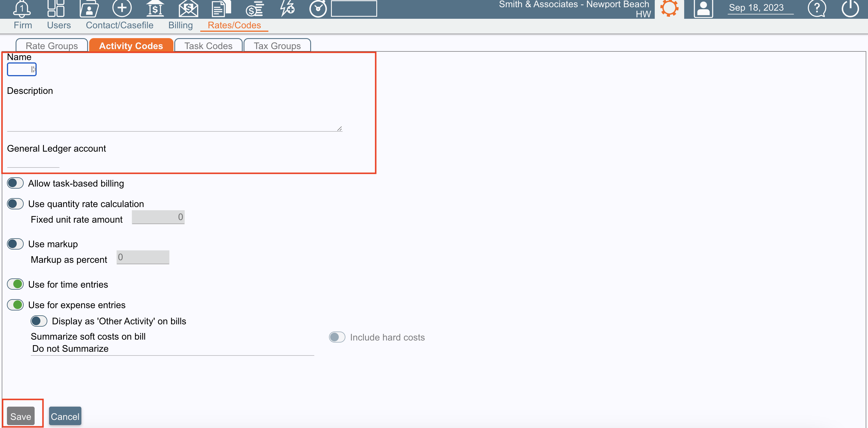Screen dimensions: 868x428
Task: Open the money coins billing icon
Action: coord(255,8)
